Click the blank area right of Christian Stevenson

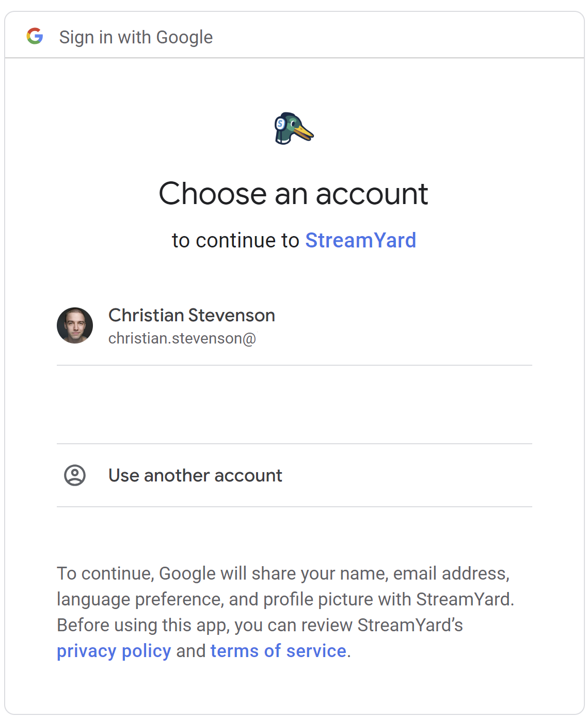(x=404, y=325)
